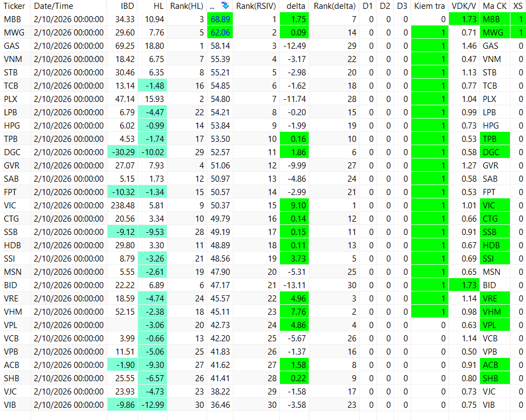Click delta value 4.96 in VRE row
The width and height of the screenshot is (526, 420).
click(x=294, y=299)
